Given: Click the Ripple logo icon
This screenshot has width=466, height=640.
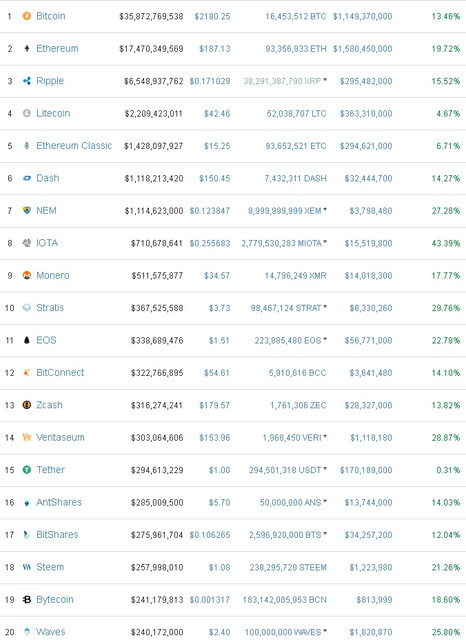Looking at the screenshot, I should click(x=27, y=81).
